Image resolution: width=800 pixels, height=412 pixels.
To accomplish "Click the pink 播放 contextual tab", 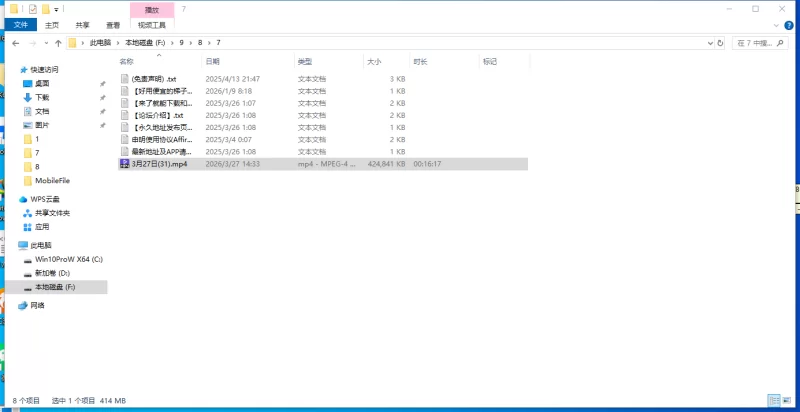I will pyautogui.click(x=152, y=10).
